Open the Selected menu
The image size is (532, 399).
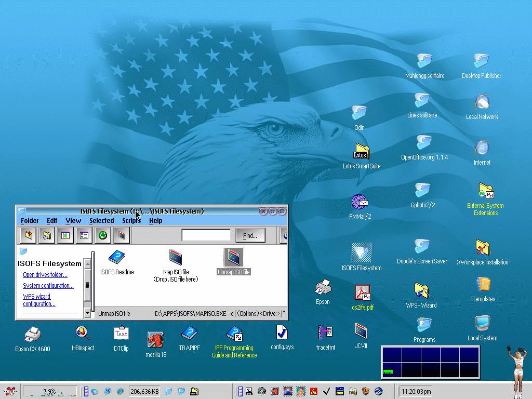tap(101, 221)
